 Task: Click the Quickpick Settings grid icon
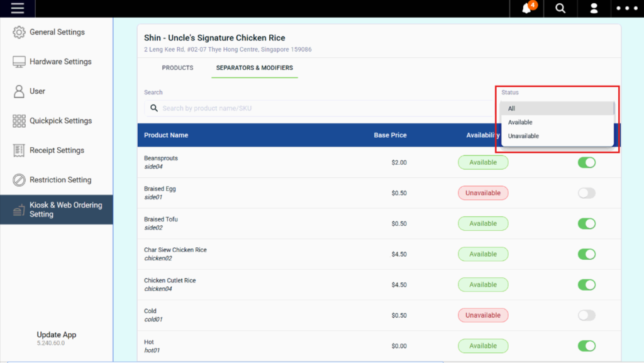19,121
